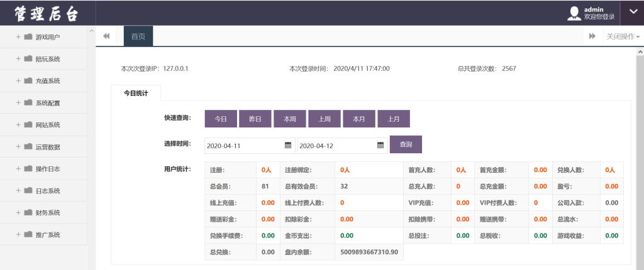The height and width of the screenshot is (270, 644).
Task: Open calendar icon for end date 2020-04-12
Action: pyautogui.click(x=380, y=145)
